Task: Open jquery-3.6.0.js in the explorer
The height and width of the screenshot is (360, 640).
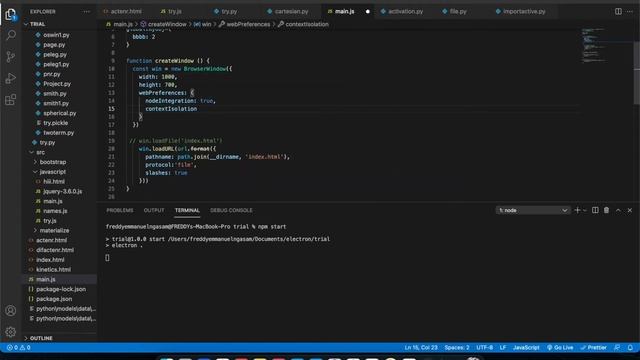Action: point(62,191)
